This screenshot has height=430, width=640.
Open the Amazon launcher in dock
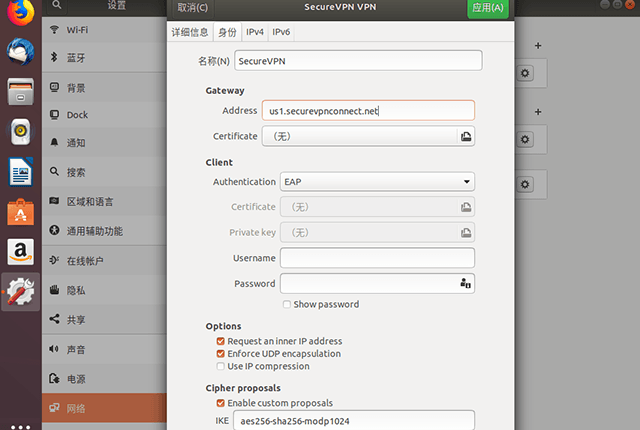pyautogui.click(x=20, y=252)
